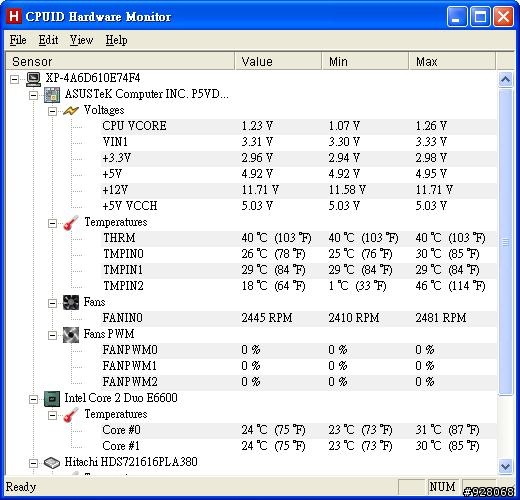Select the +12V row
Viewport: 520px width, 500px height.
298,190
